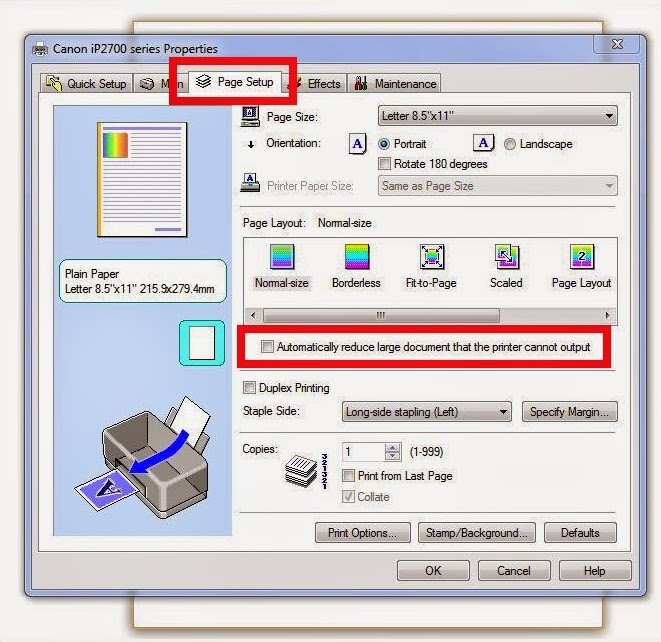Select the Fit-to-Page layout icon
Image resolution: width=661 pixels, height=642 pixels.
[432, 257]
